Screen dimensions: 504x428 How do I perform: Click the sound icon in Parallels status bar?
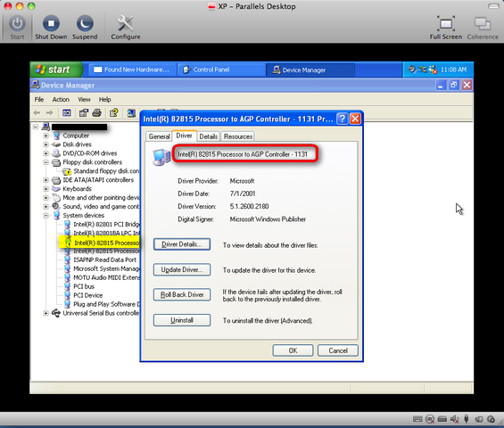click(455, 419)
